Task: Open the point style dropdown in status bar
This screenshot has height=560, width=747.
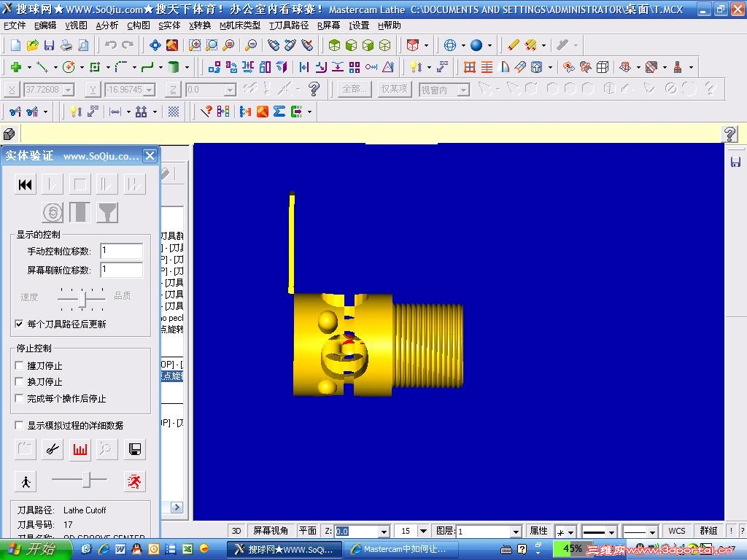Action: (x=570, y=532)
